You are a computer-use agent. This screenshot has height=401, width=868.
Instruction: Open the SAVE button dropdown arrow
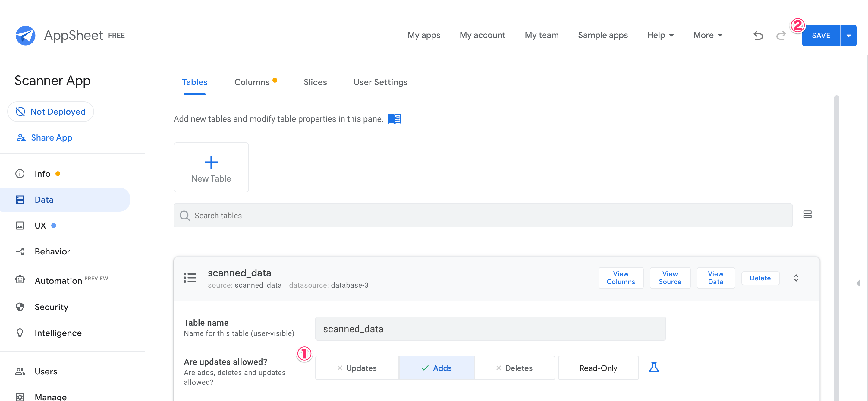pos(848,35)
